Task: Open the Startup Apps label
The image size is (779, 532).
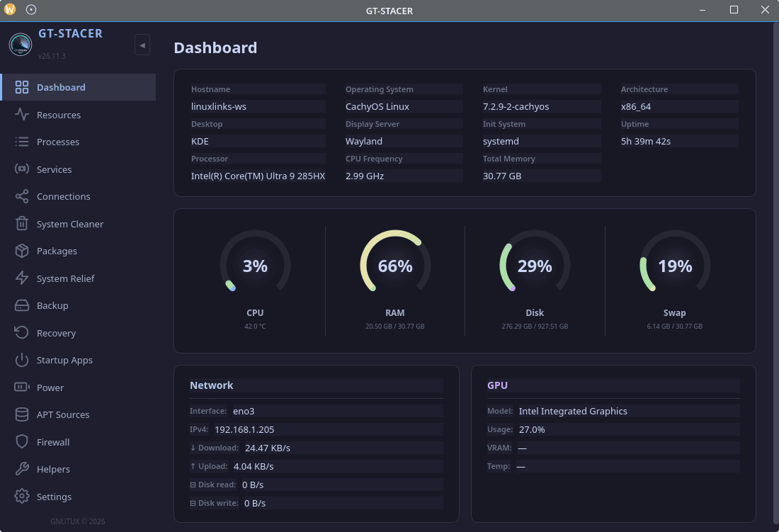Action: (64, 361)
